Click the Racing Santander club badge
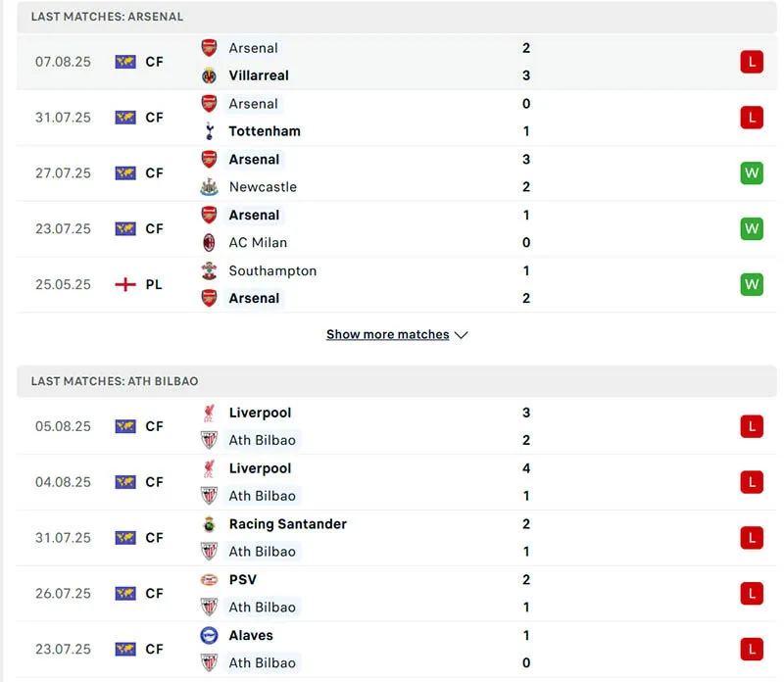Viewport: 784px width, 682px height. click(x=209, y=524)
